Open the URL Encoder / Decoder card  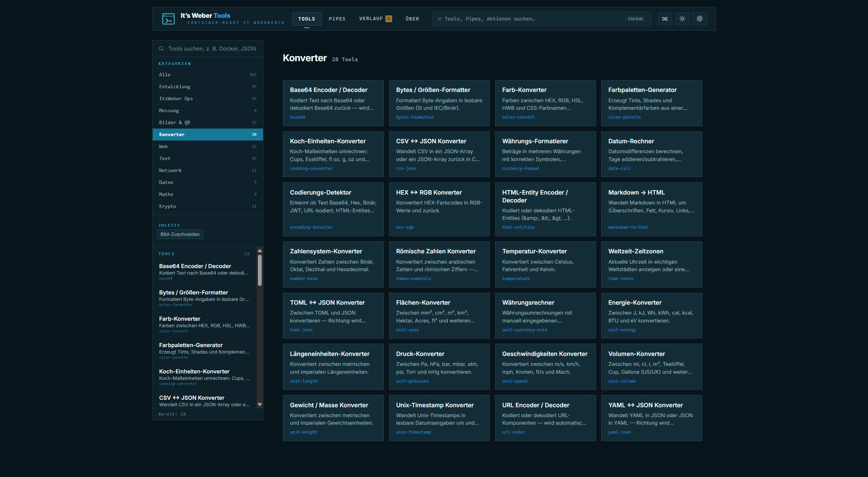pyautogui.click(x=546, y=418)
